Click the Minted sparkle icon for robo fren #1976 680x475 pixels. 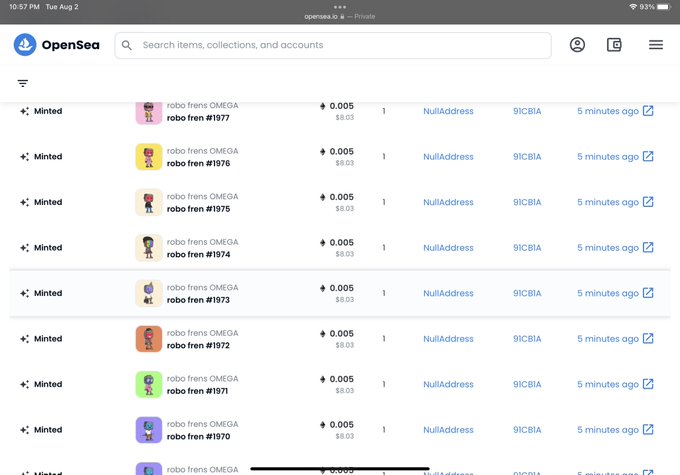click(24, 157)
